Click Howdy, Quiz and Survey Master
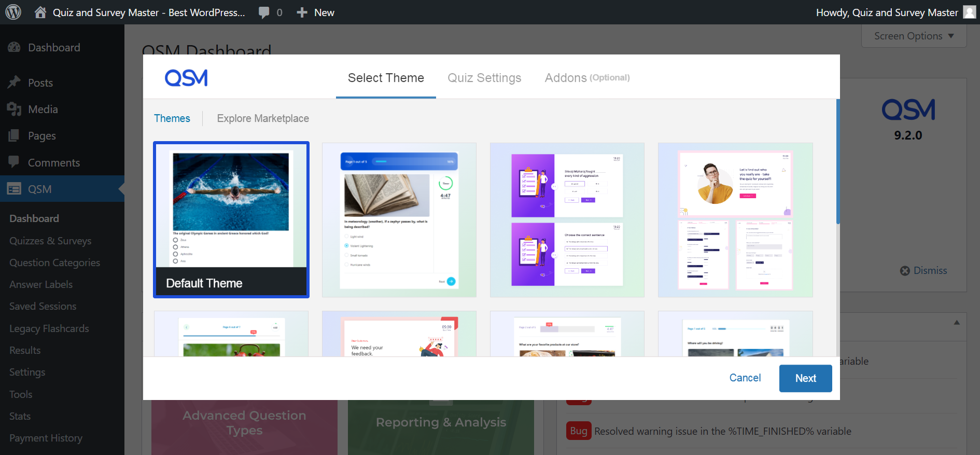 (887, 12)
